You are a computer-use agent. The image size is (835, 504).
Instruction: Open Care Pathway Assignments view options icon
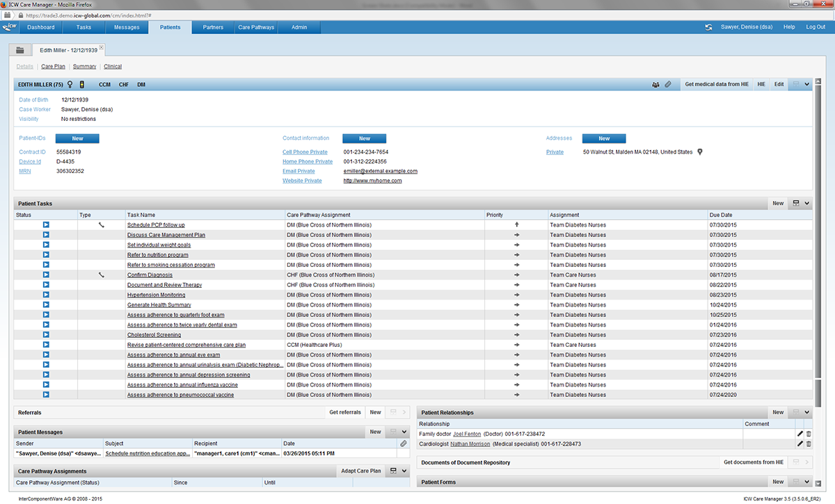pyautogui.click(x=393, y=471)
